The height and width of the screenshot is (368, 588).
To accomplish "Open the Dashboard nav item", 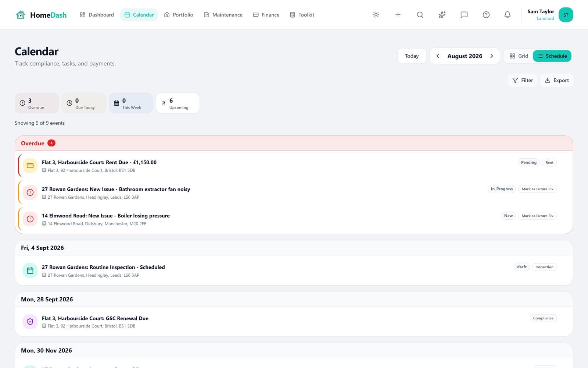I will (x=97, y=15).
